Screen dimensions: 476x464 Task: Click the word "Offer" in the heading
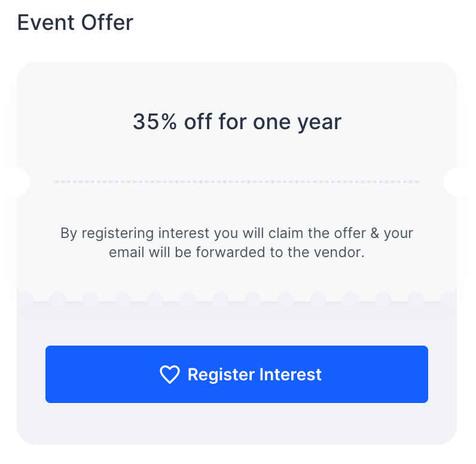[x=107, y=23]
